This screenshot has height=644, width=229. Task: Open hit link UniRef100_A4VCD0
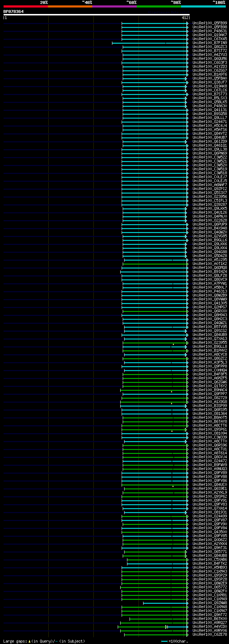pos(210,626)
